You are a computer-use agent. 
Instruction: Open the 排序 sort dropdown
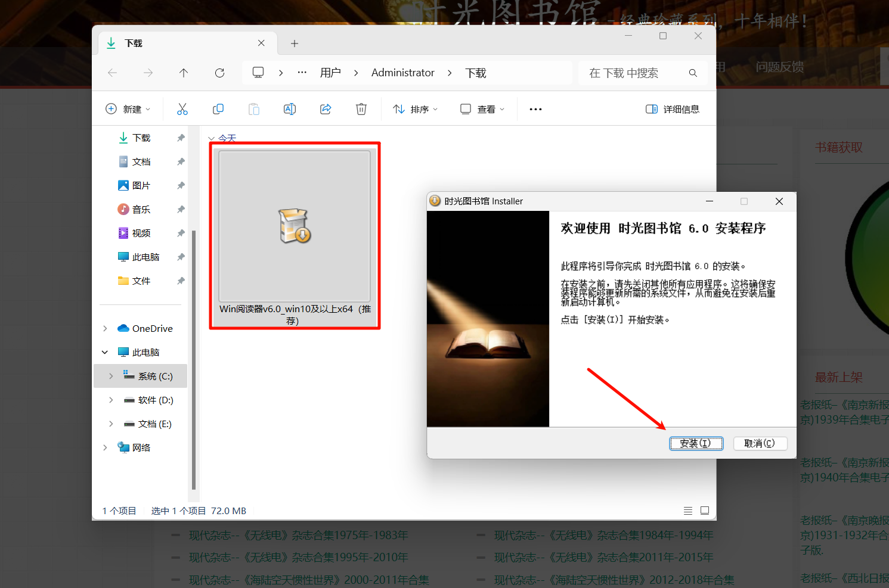coord(416,109)
